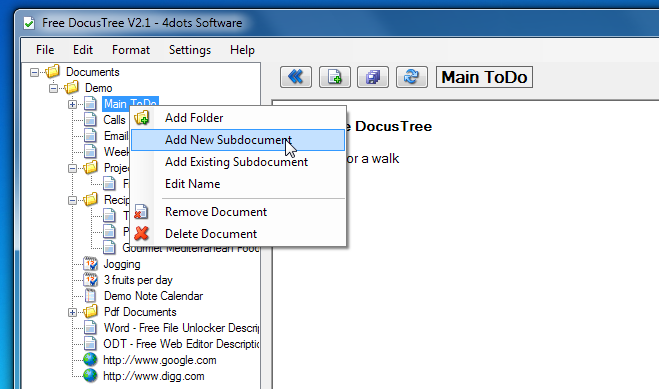The image size is (659, 389).
Task: Choose Edit Name from context menu
Action: (238, 184)
